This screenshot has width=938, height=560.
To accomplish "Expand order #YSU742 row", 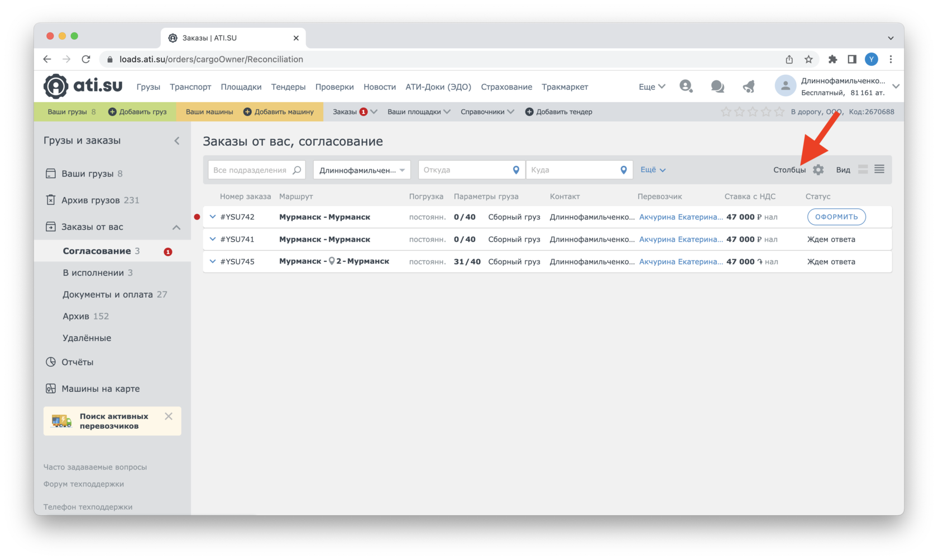I will (x=213, y=217).
